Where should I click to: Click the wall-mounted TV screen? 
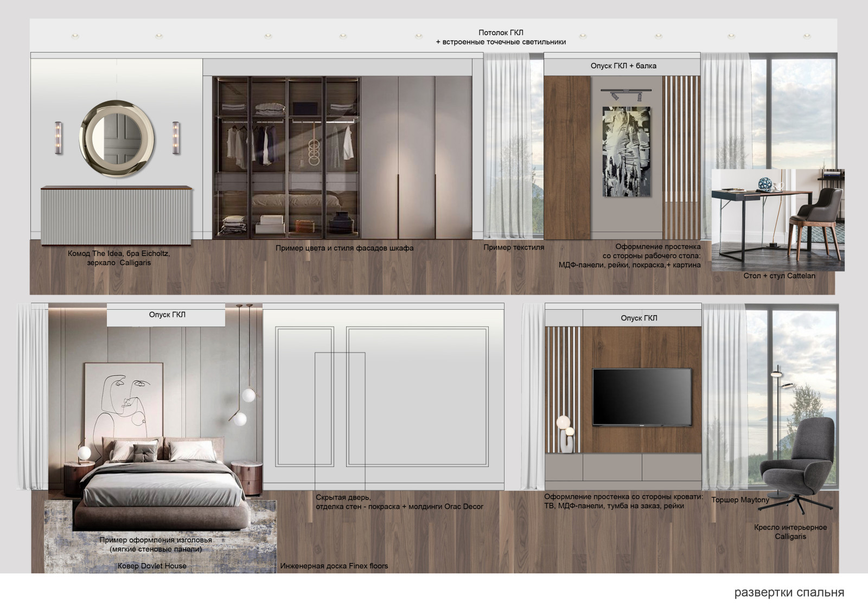coord(642,396)
